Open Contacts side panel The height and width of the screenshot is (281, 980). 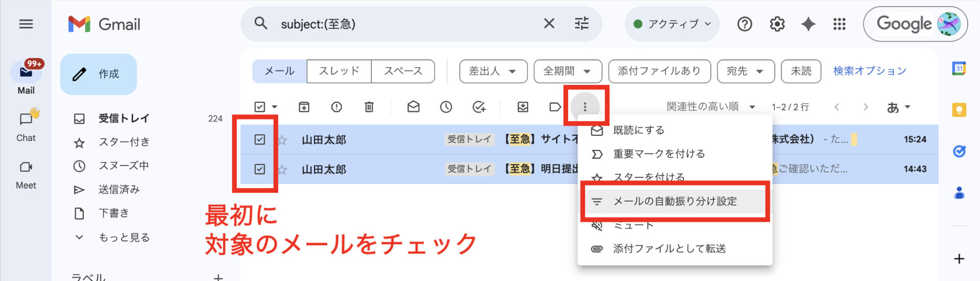[959, 193]
